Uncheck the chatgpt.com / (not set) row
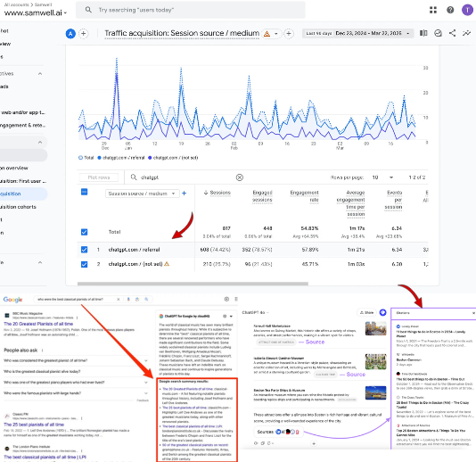Image resolution: width=476 pixels, height=462 pixels. pyautogui.click(x=84, y=264)
